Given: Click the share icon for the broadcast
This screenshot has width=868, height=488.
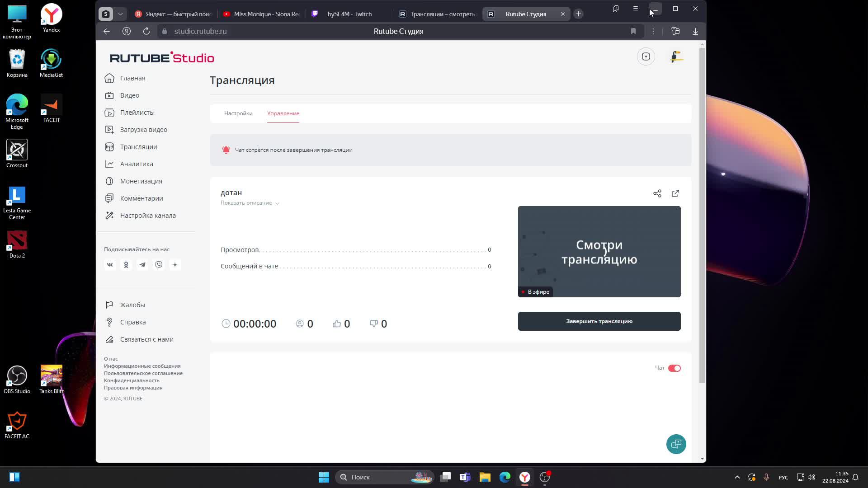Looking at the screenshot, I should (x=657, y=193).
